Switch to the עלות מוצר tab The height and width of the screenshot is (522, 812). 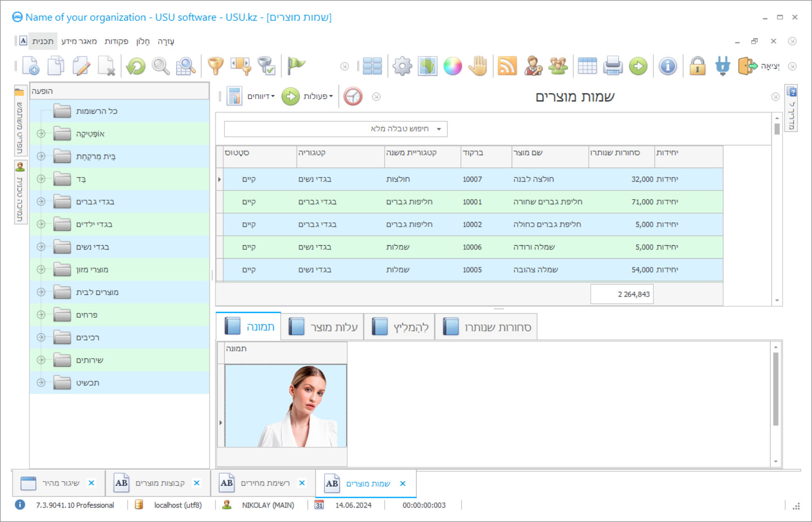[323, 327]
